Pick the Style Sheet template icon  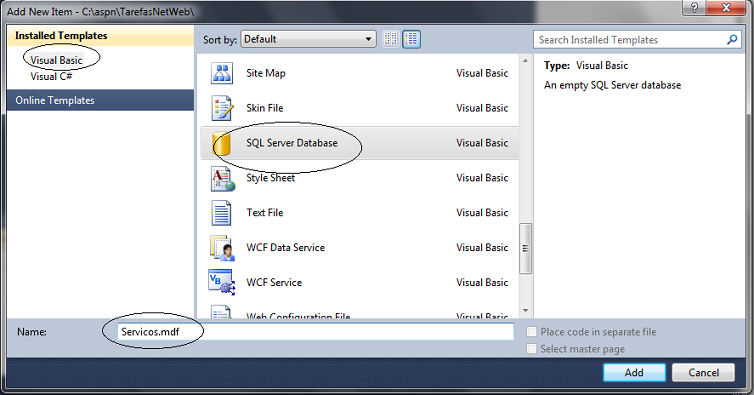point(223,178)
